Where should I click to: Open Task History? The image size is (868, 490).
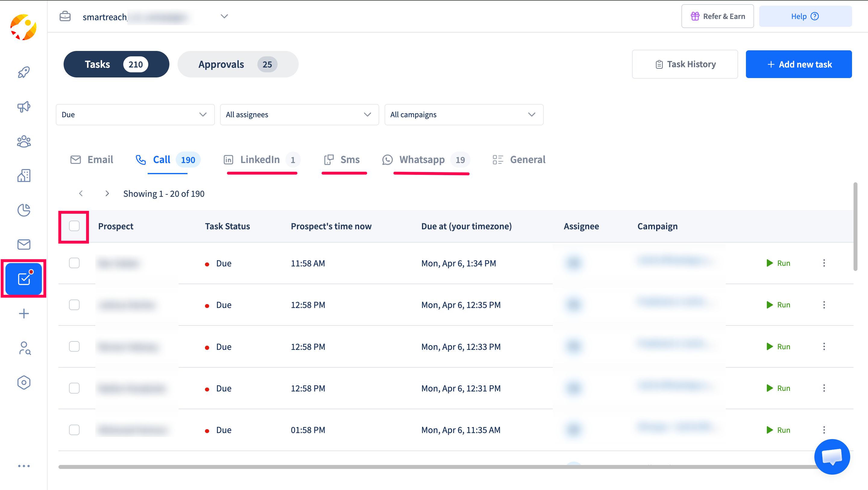click(x=684, y=64)
